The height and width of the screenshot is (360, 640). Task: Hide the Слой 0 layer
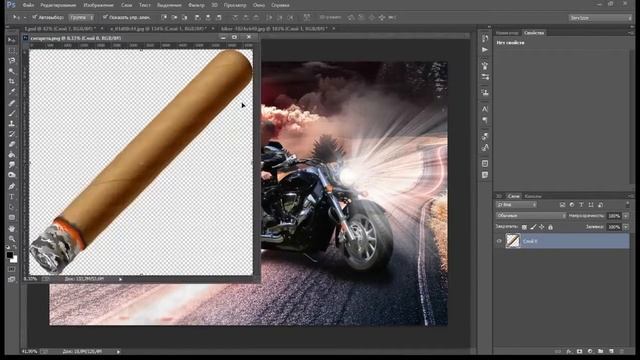point(499,241)
